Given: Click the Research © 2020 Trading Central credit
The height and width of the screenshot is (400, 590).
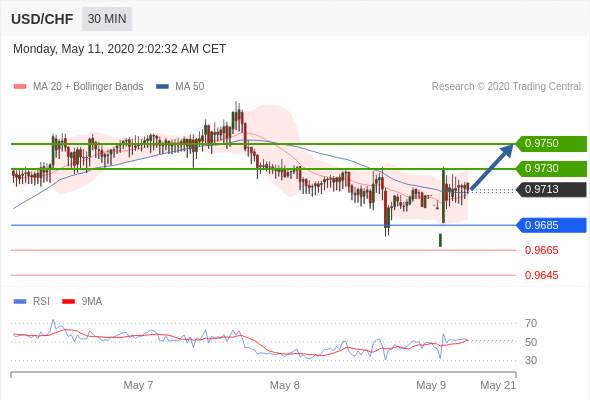Looking at the screenshot, I should (x=506, y=87).
